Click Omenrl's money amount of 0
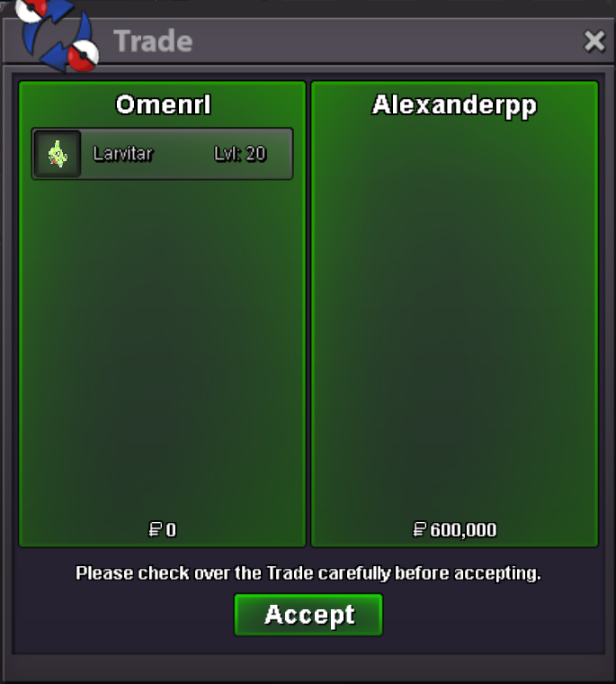 pyautogui.click(x=171, y=530)
